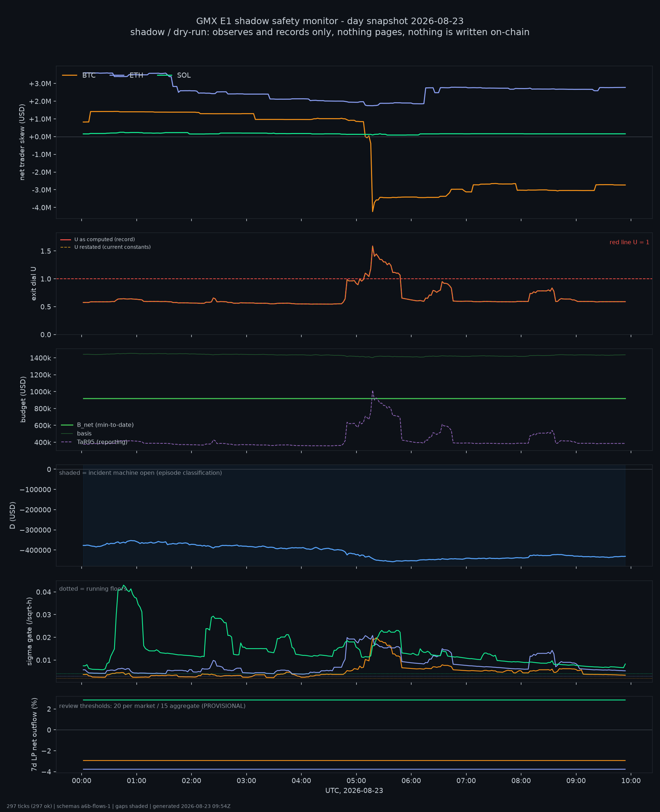This screenshot has height=812, width=660.
Task: Click the 1.5 tick on exit dial axis
Action: pyautogui.click(x=46, y=251)
